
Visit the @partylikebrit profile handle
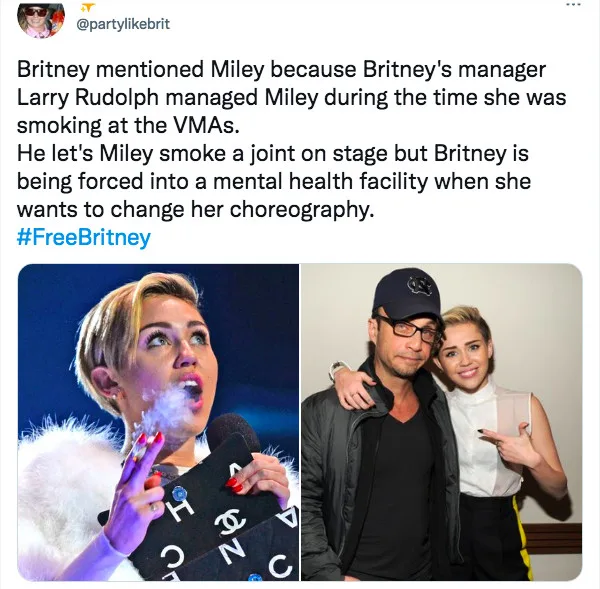(x=123, y=24)
